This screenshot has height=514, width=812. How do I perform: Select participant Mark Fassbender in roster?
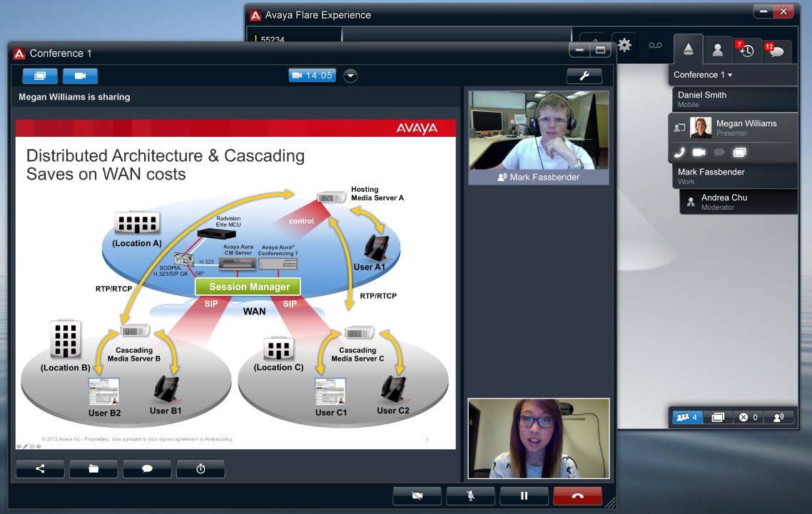(x=735, y=177)
